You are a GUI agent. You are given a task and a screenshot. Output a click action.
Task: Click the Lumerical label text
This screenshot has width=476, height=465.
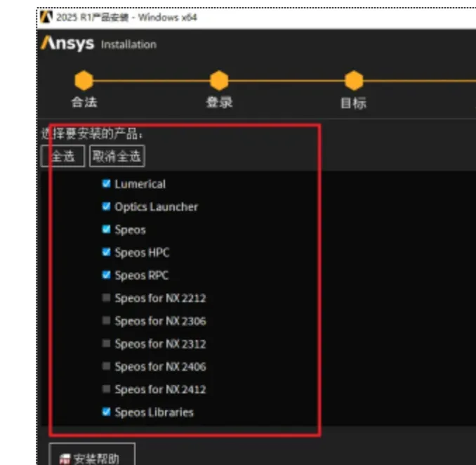(140, 184)
